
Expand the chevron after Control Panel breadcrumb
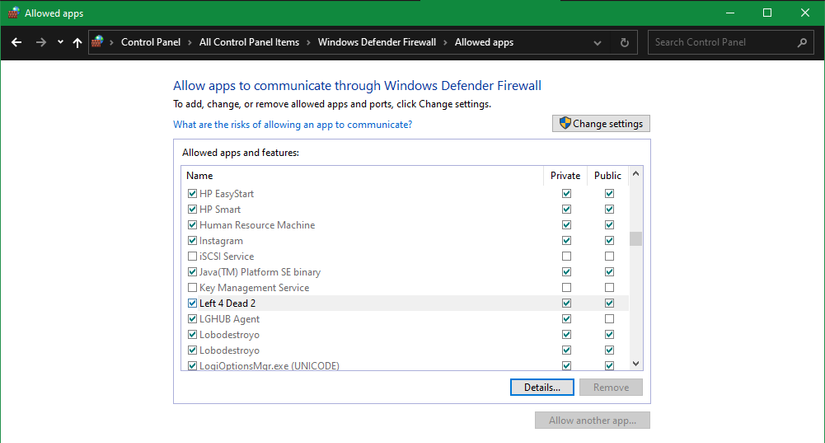coord(190,43)
